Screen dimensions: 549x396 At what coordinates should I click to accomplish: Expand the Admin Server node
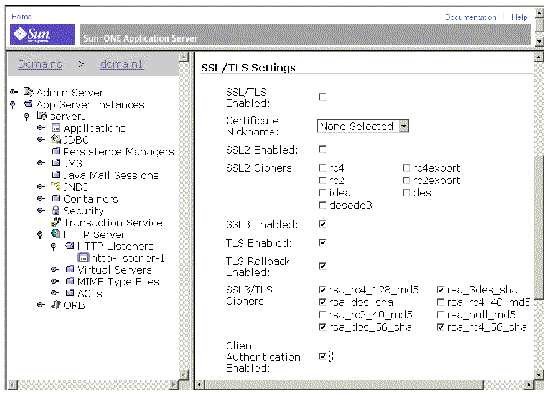click(x=14, y=92)
